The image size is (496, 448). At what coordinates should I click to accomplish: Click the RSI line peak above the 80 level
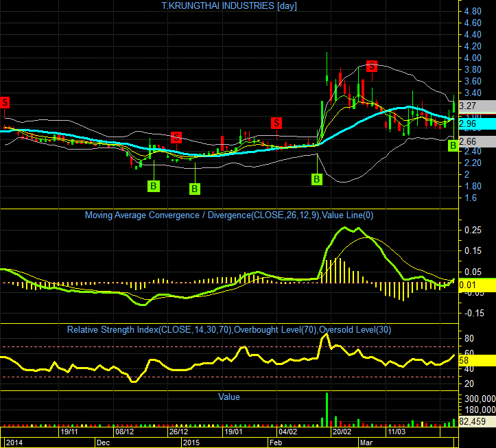pos(325,335)
